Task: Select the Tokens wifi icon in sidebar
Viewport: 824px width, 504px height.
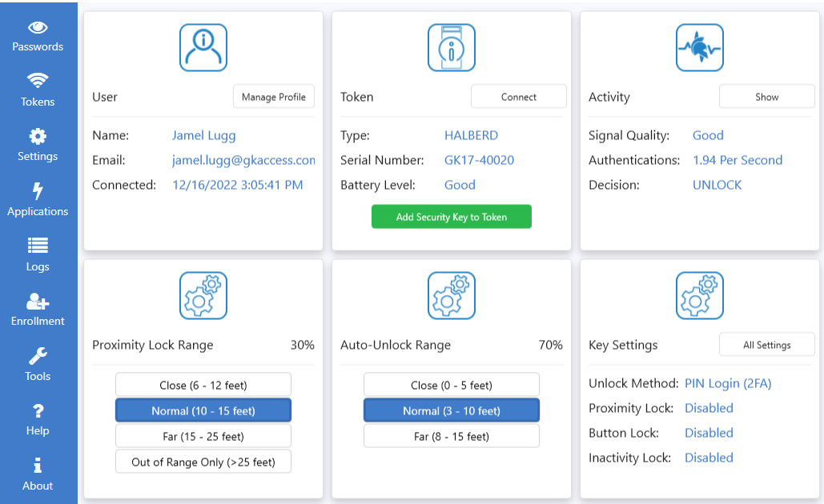Action: 38,79
